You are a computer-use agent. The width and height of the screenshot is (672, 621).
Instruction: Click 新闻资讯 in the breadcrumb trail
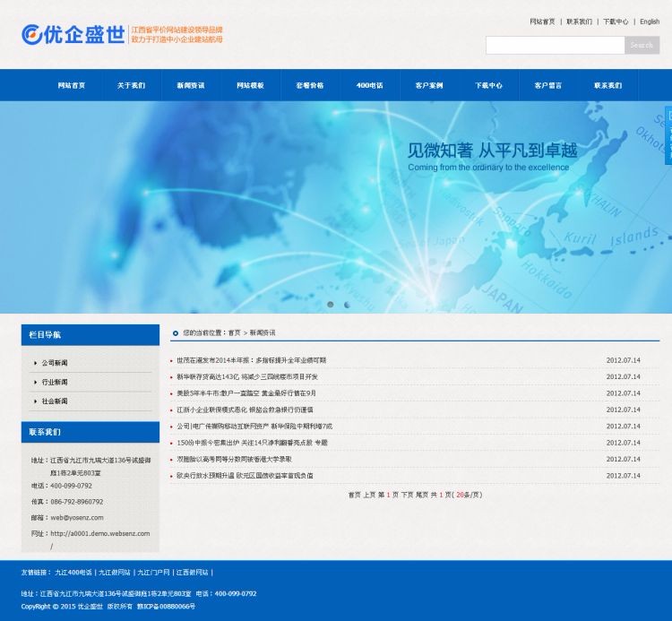pos(263,333)
